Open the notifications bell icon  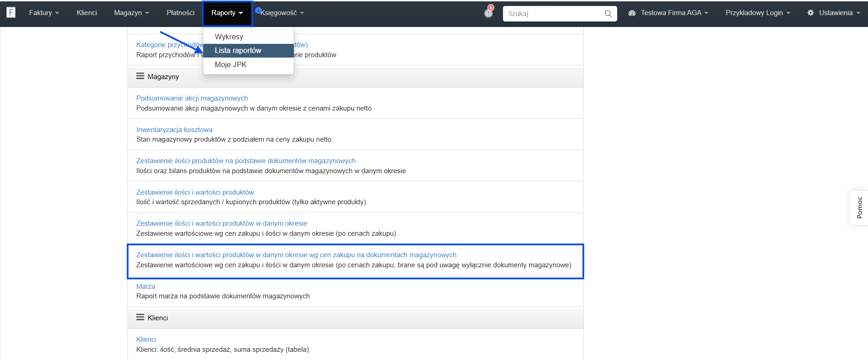488,13
